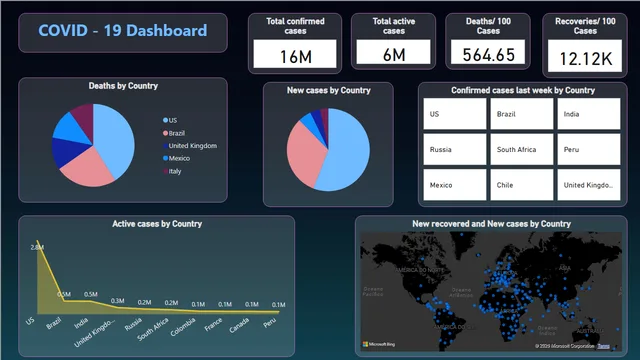Click the 0.3M data label on area chart
Screen dimensions: 640x360
click(118, 301)
